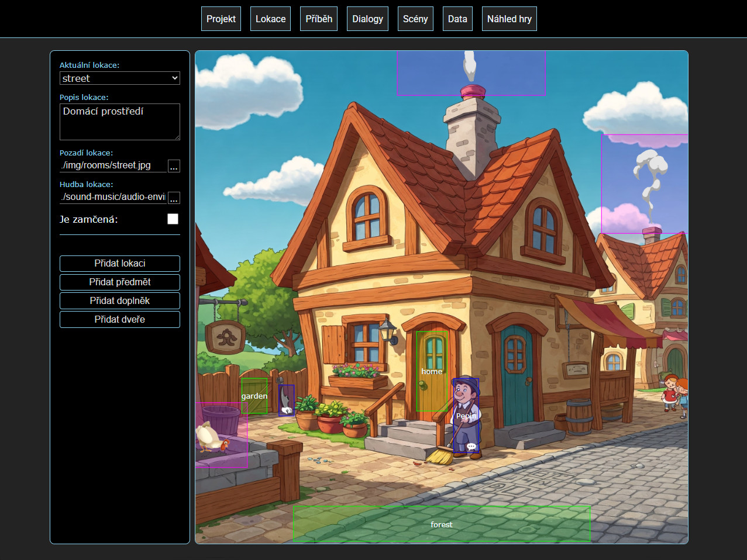Open the Projekt section
Image resolution: width=747 pixels, height=560 pixels.
pos(221,18)
